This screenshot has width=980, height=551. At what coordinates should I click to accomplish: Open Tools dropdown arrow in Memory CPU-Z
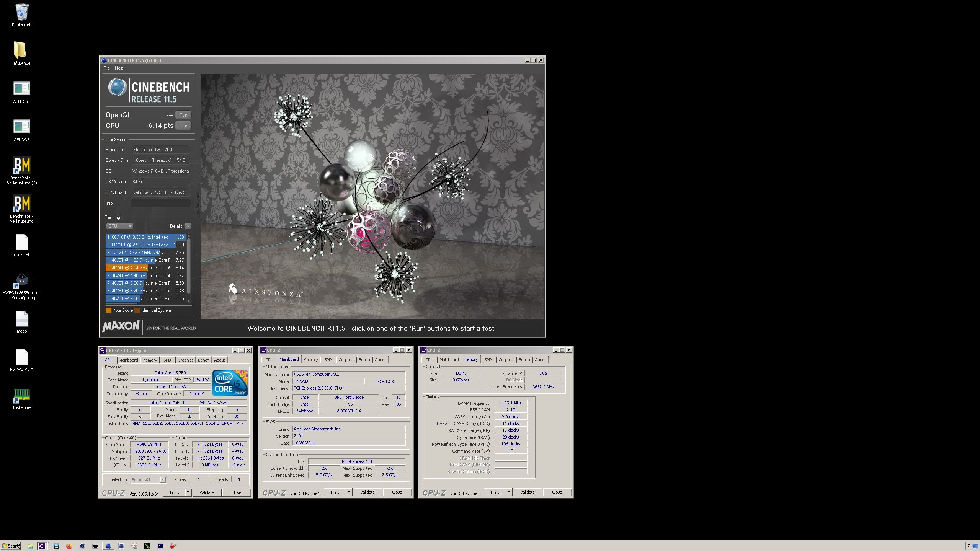[x=509, y=492]
